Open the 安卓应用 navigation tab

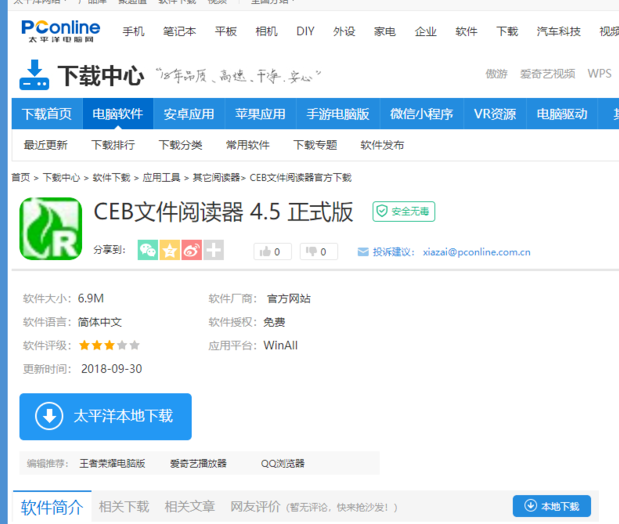coord(188,113)
